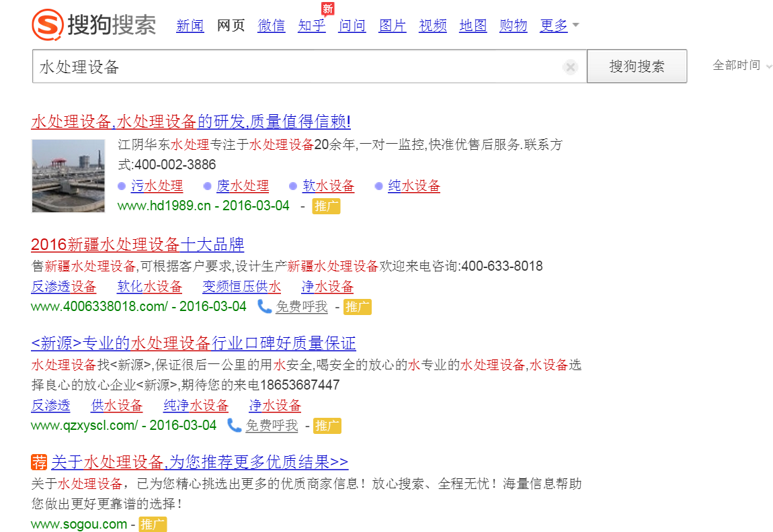
Task: Focus the search input containing 水处理设备
Action: coord(310,66)
